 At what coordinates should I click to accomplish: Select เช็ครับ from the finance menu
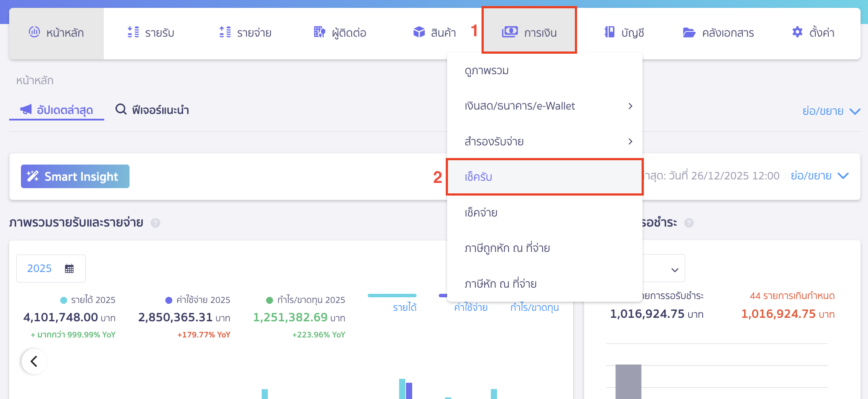tap(478, 177)
